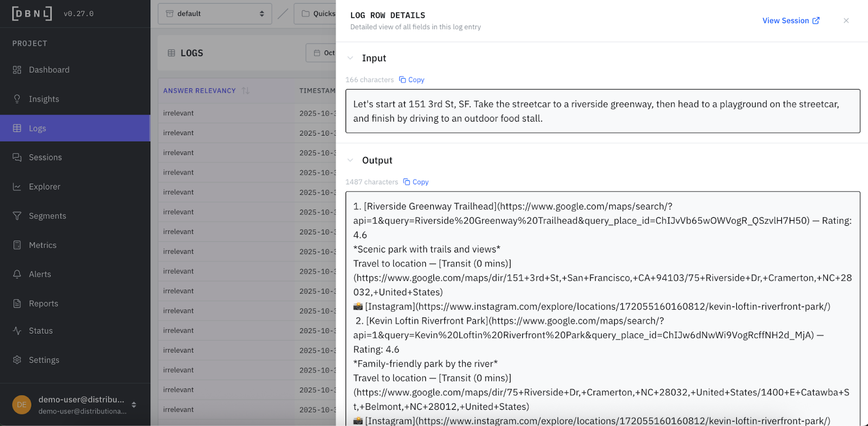
Task: Click the '1487 characters' label
Action: click(x=372, y=182)
